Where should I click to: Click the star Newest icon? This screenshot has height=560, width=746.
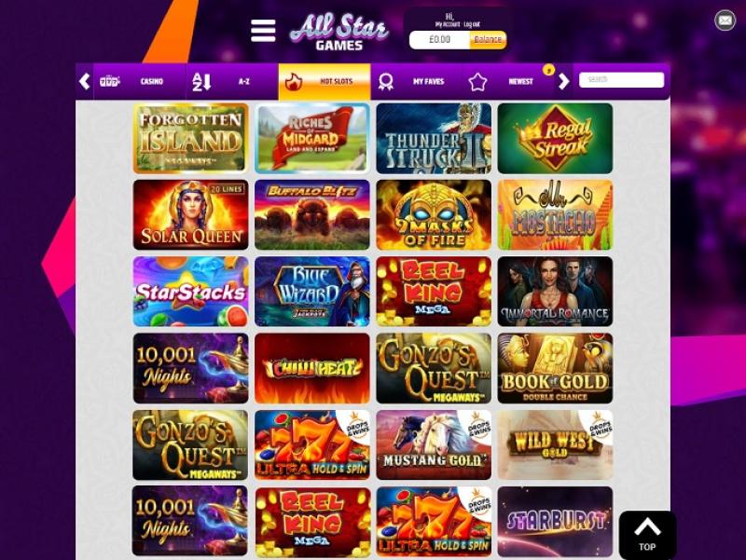click(477, 82)
